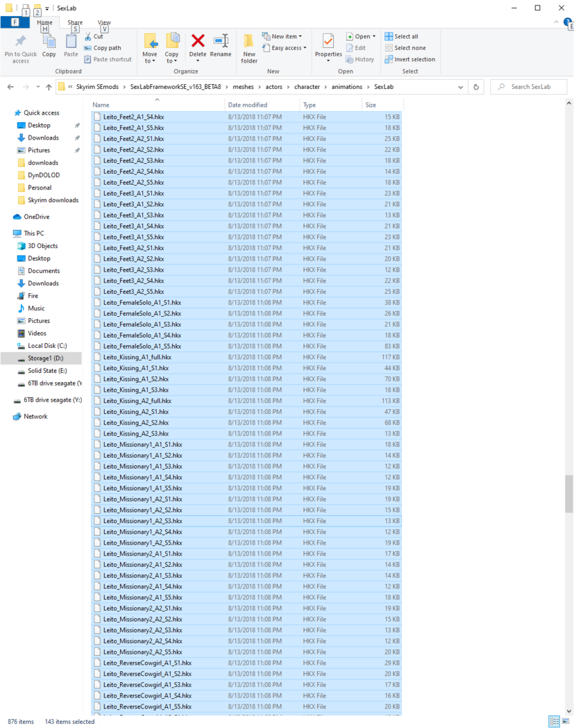
Task: Select file Leito_FemaleSolo_A1_S5.hkx
Action: point(247,346)
